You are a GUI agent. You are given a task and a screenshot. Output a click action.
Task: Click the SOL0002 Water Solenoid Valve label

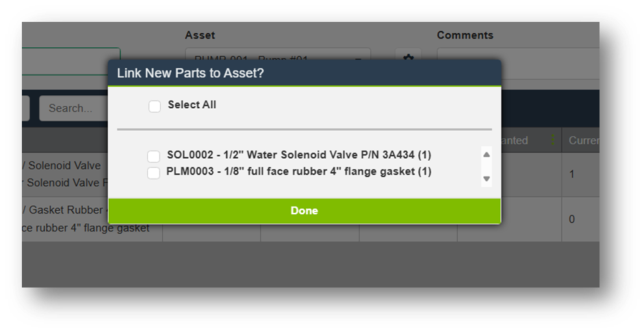click(299, 155)
